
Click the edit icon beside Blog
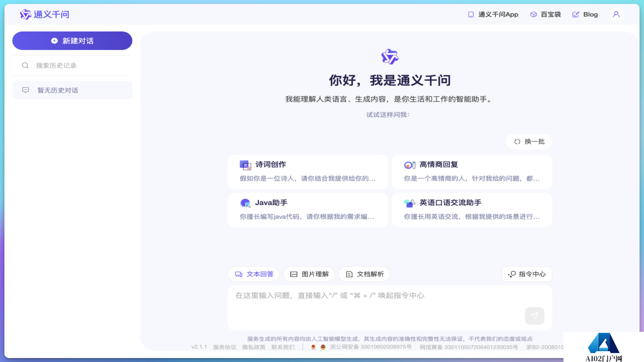pyautogui.click(x=576, y=14)
